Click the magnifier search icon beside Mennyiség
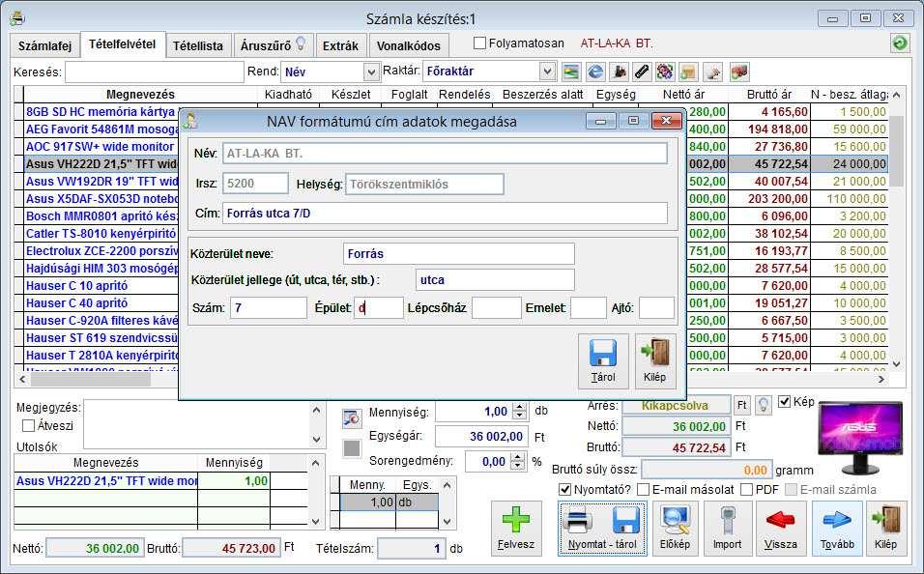Screen dimensions: 924x574 click(x=351, y=418)
